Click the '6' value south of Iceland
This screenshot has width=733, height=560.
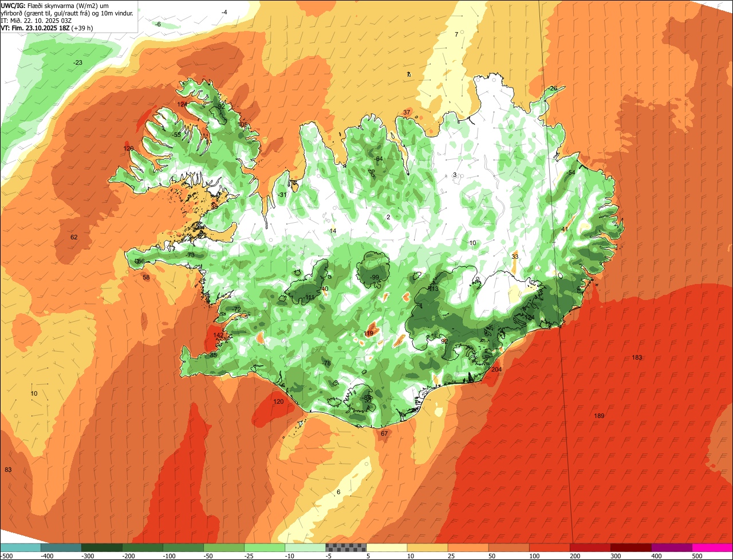point(338,492)
